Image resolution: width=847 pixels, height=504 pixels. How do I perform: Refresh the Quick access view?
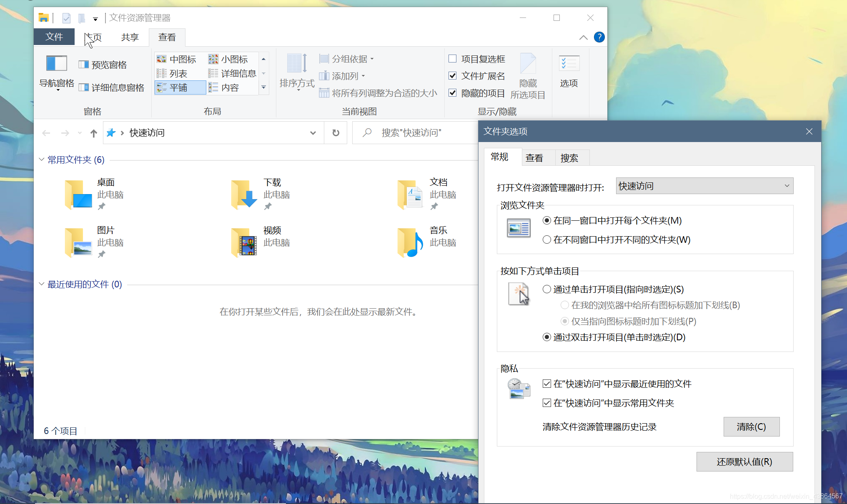click(x=336, y=133)
